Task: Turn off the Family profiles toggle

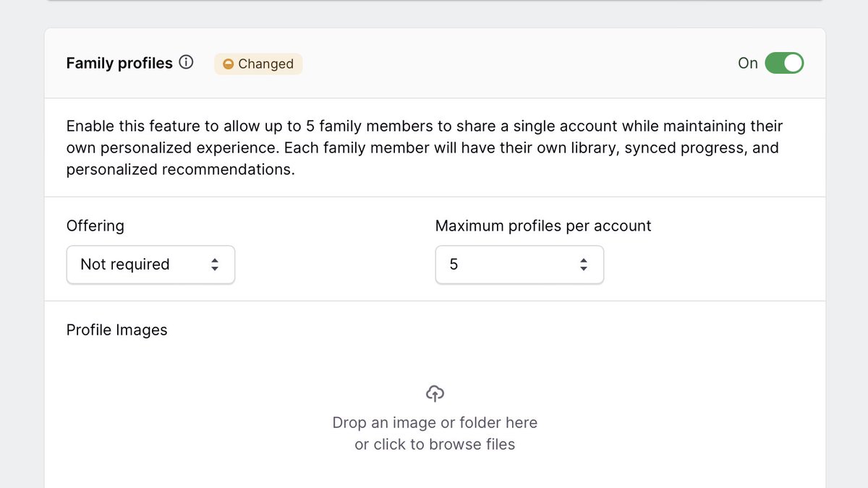Action: pyautogui.click(x=784, y=63)
